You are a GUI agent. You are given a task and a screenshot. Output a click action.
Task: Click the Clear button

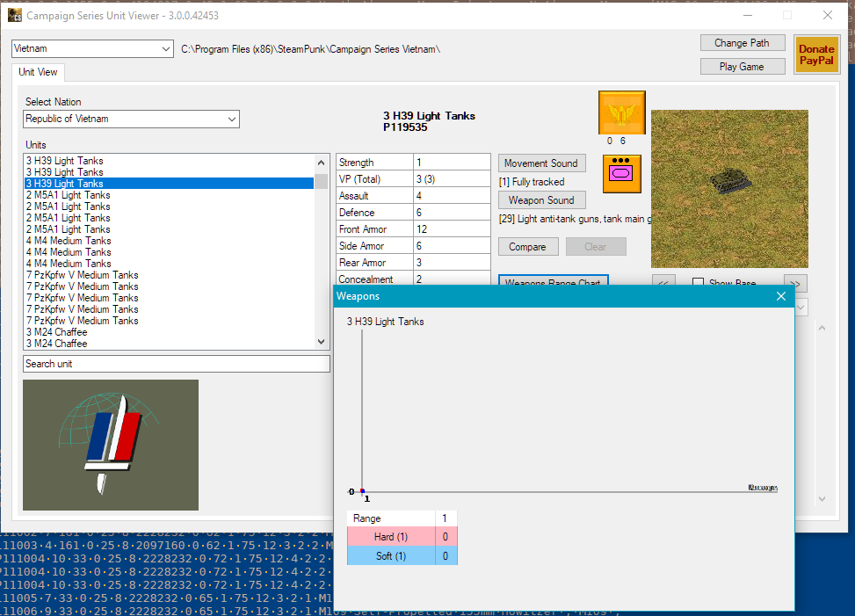[x=596, y=246]
